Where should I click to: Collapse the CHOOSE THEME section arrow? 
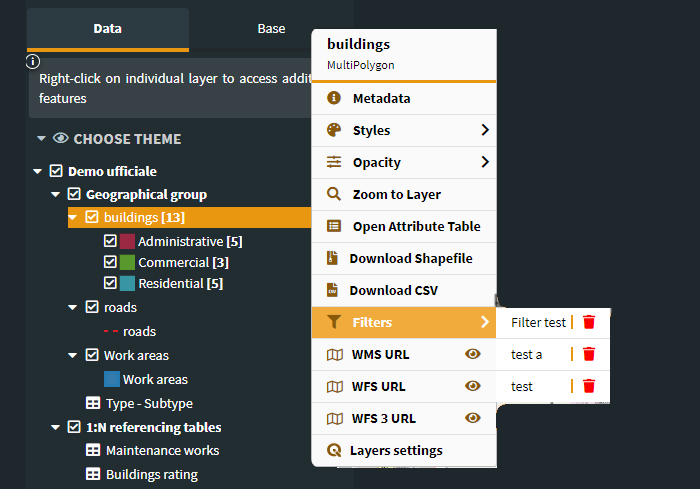[42, 138]
